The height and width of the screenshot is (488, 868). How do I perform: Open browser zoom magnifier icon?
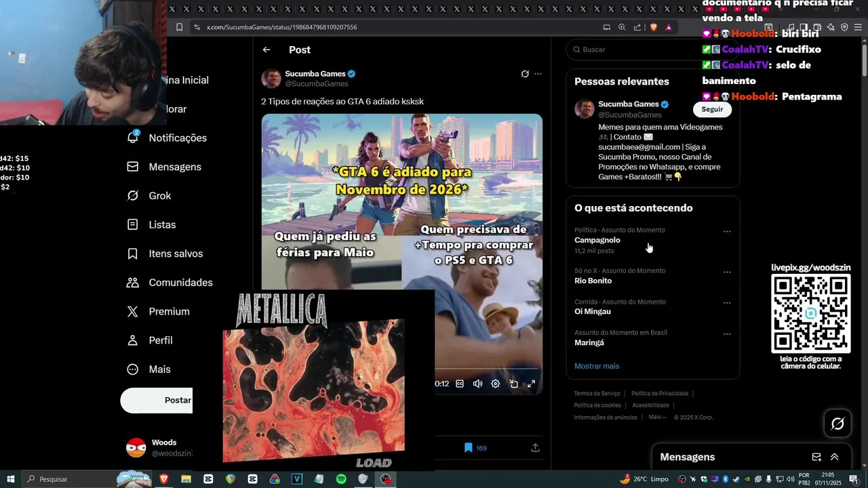coord(622,27)
